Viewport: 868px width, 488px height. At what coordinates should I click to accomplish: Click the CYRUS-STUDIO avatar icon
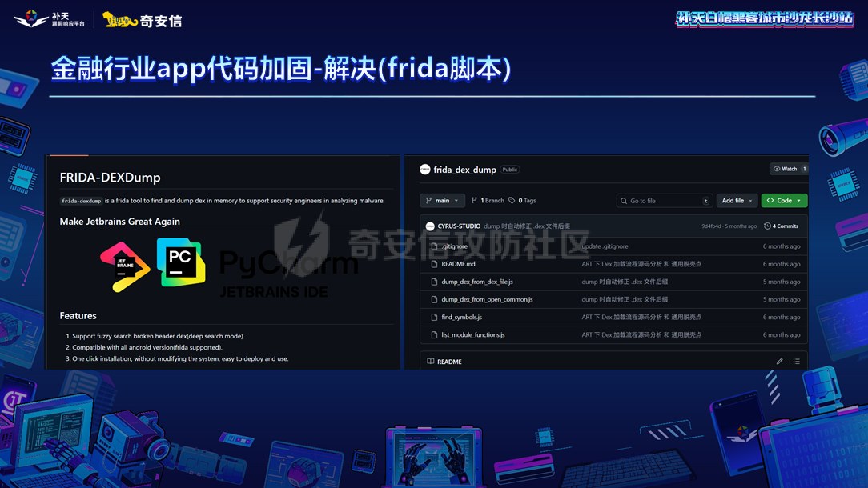point(430,226)
